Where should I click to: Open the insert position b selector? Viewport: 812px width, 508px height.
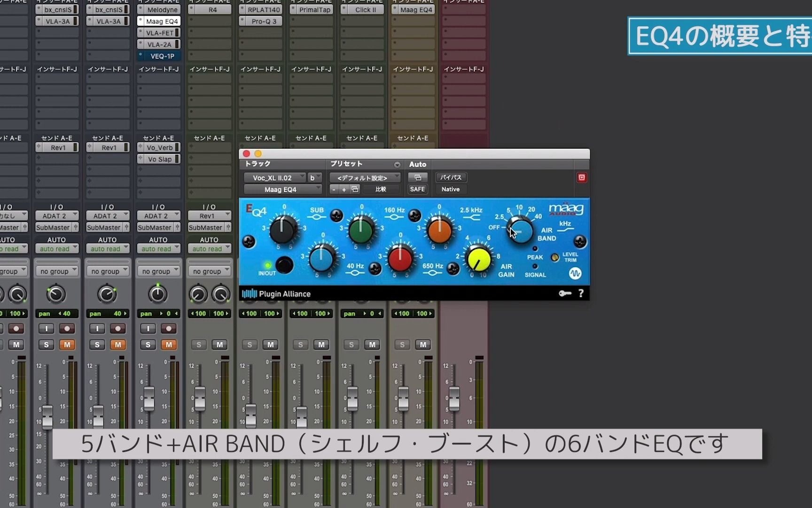(315, 178)
